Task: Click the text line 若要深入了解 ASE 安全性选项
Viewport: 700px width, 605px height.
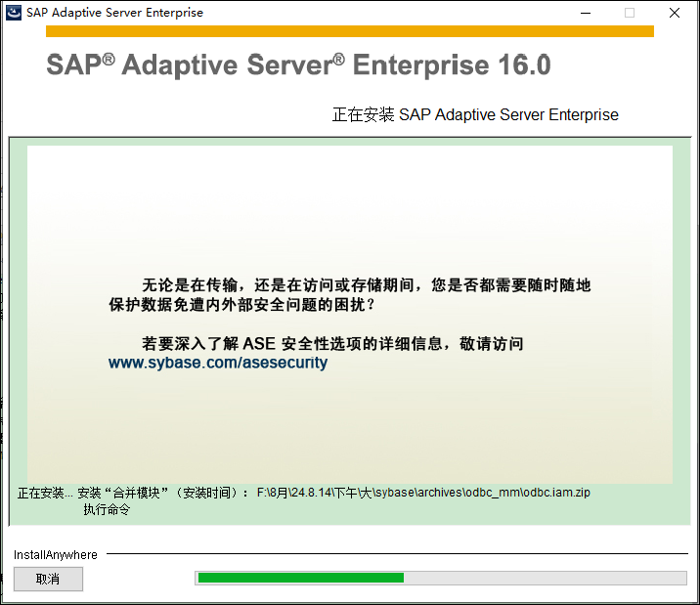Action: tap(332, 344)
